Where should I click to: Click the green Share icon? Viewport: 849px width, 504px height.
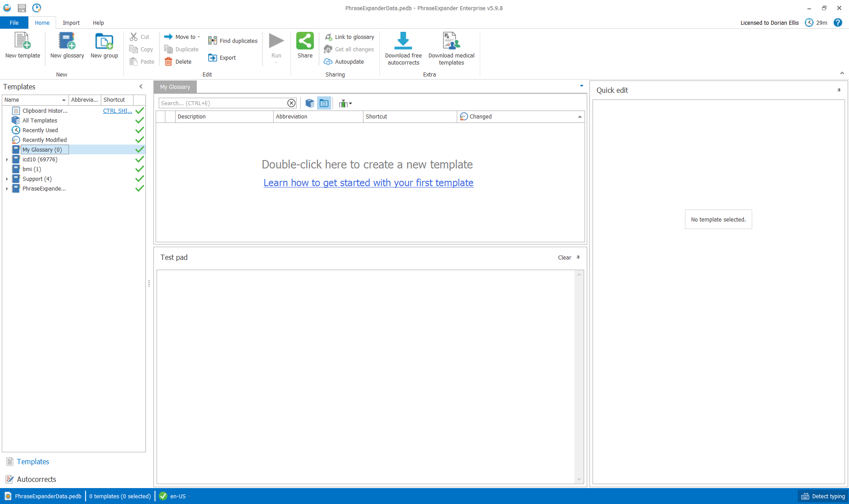[305, 41]
